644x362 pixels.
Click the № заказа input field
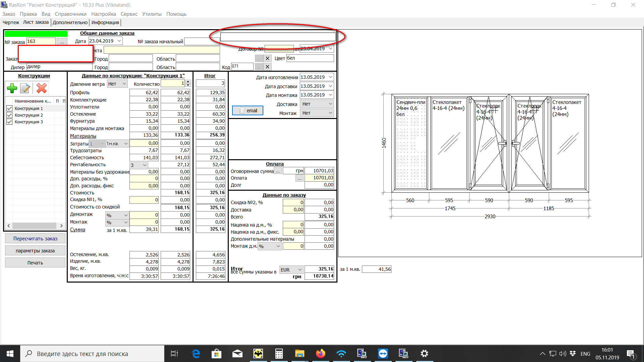tap(41, 41)
